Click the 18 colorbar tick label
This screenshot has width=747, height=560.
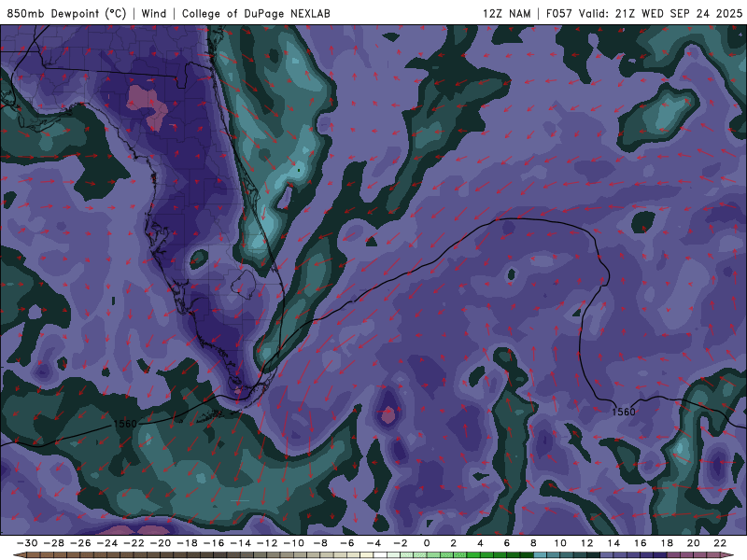point(667,543)
